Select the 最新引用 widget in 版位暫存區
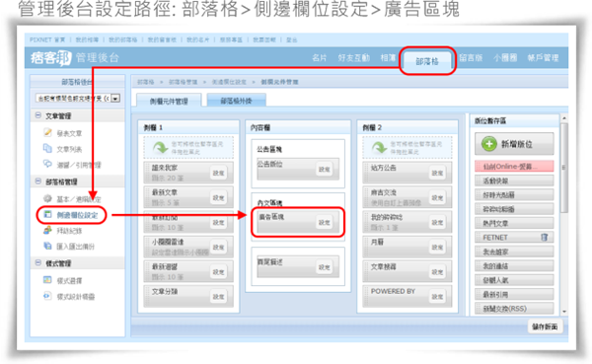 coord(514,294)
